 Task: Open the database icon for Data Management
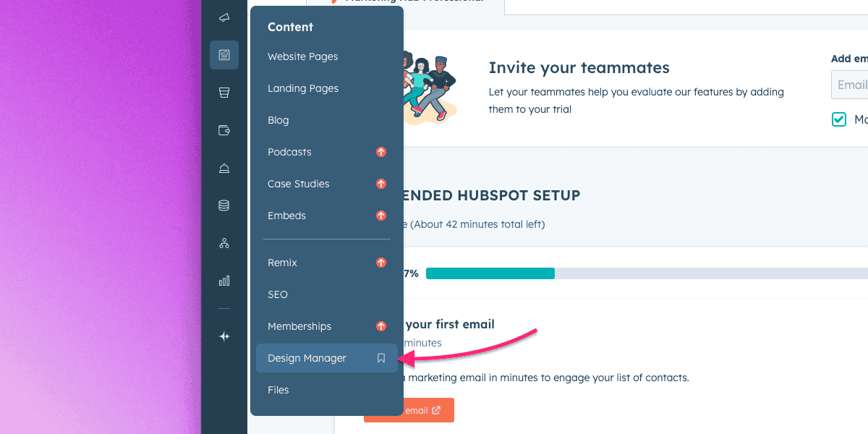tap(224, 205)
